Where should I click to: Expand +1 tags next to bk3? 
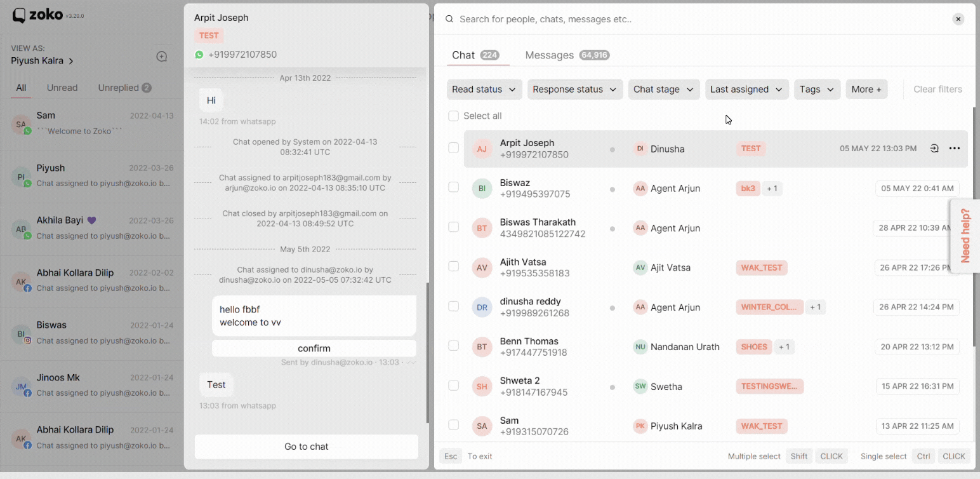pyautogui.click(x=772, y=189)
